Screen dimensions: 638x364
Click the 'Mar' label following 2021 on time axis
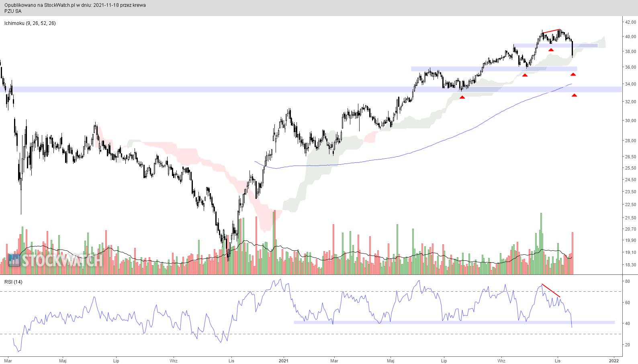pyautogui.click(x=334, y=360)
